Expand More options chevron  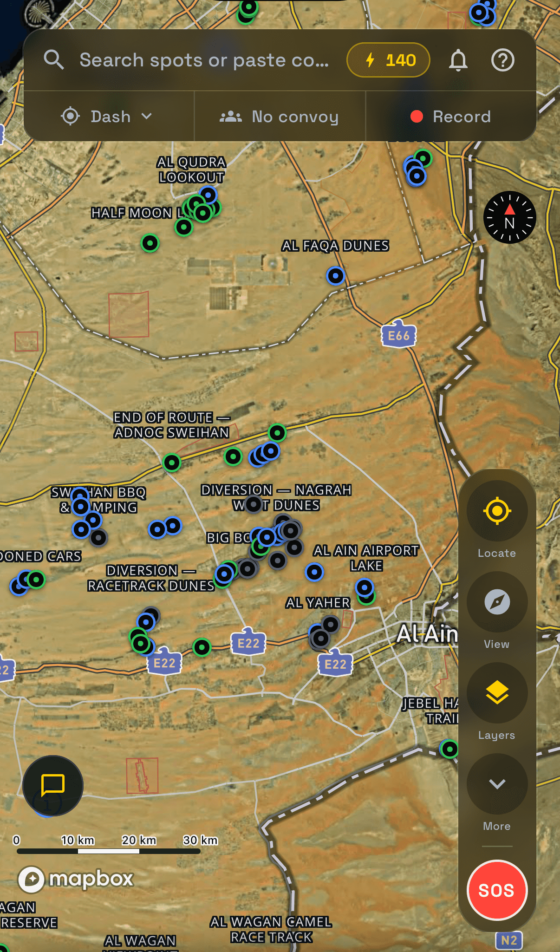[x=497, y=784]
